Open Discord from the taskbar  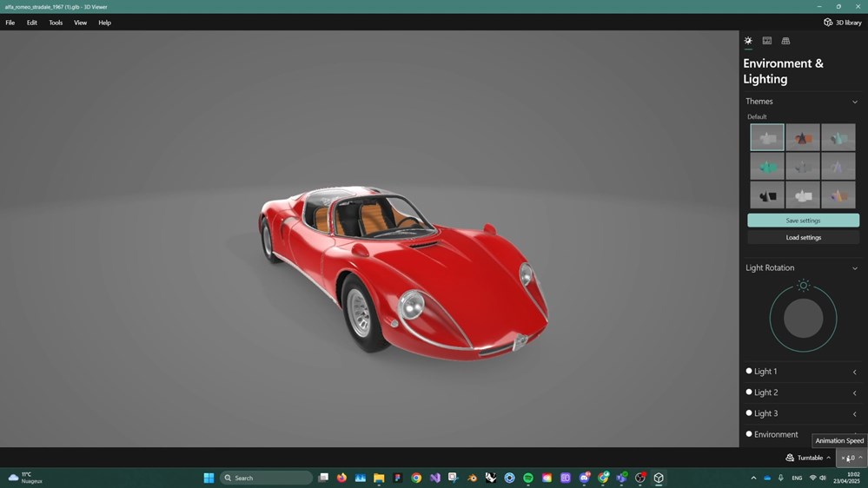584,478
